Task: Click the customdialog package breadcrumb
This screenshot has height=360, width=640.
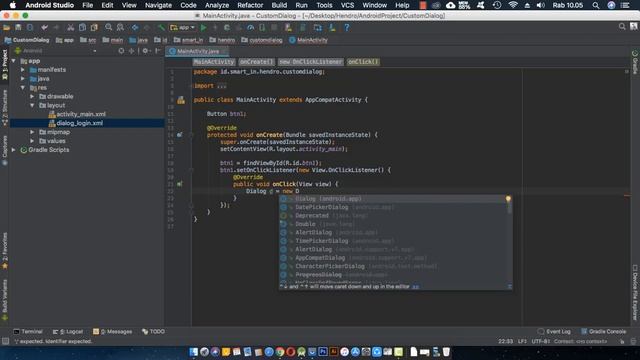Action: click(262, 40)
